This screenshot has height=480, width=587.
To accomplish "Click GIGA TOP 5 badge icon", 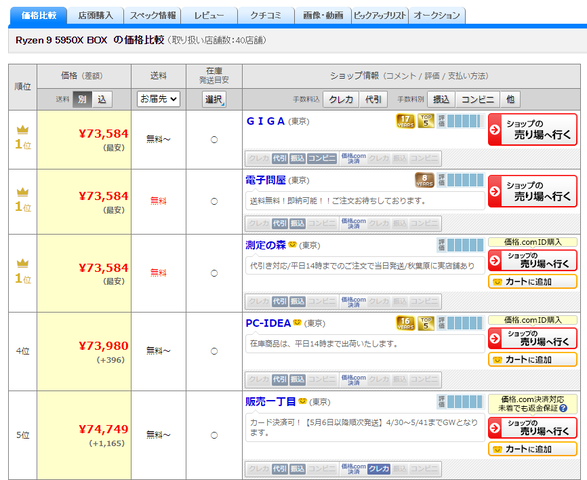I will 426,121.
